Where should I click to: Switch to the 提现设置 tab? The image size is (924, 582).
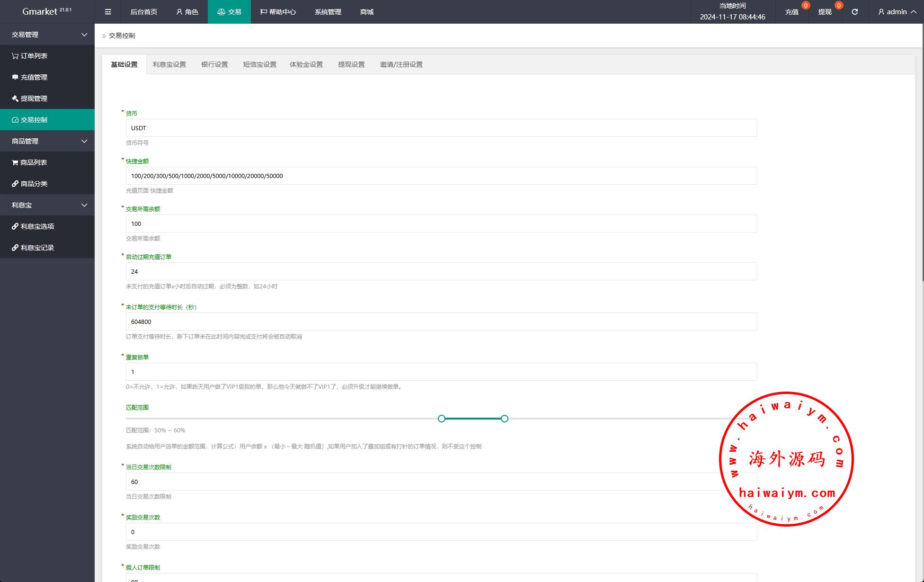coord(351,64)
